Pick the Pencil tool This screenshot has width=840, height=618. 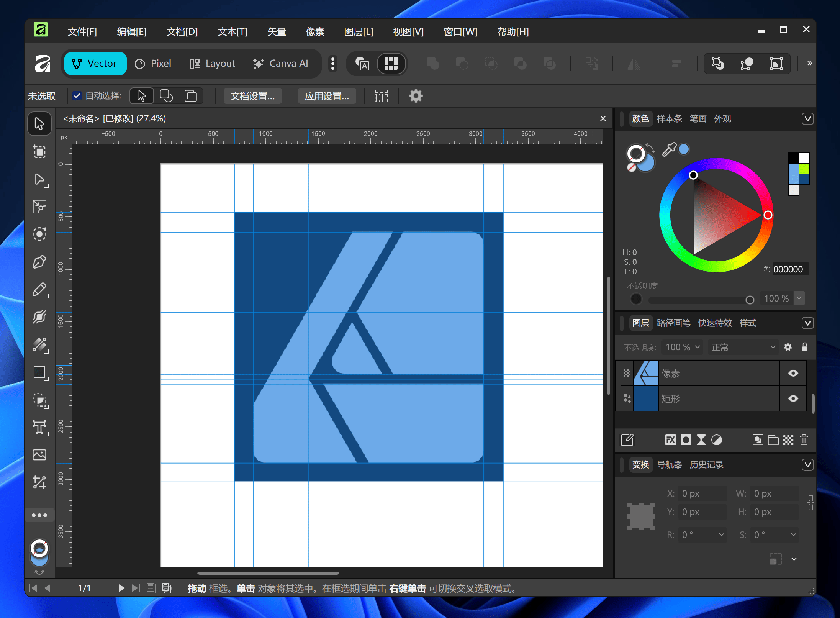click(x=39, y=290)
